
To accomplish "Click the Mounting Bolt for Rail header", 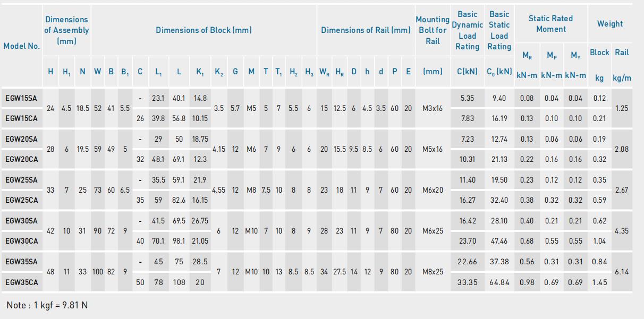I will point(433,30).
